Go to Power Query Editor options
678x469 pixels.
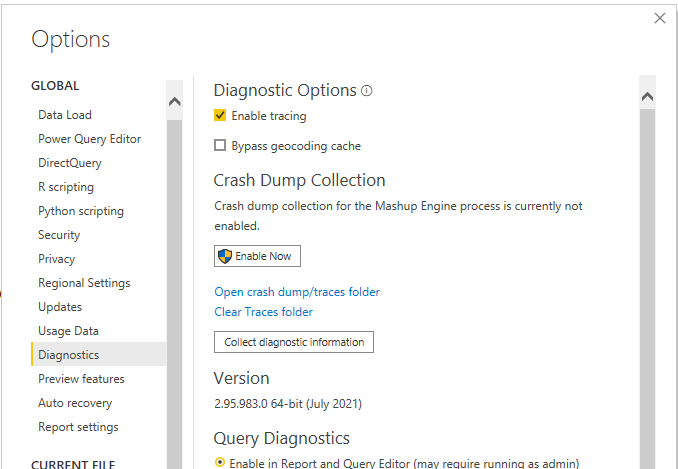pos(90,139)
